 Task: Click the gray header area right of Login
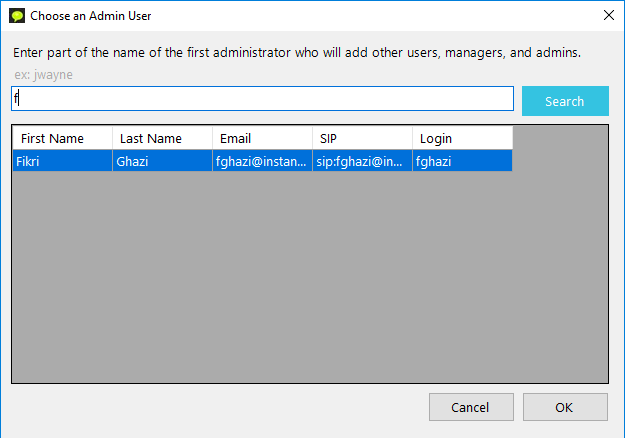(x=560, y=138)
